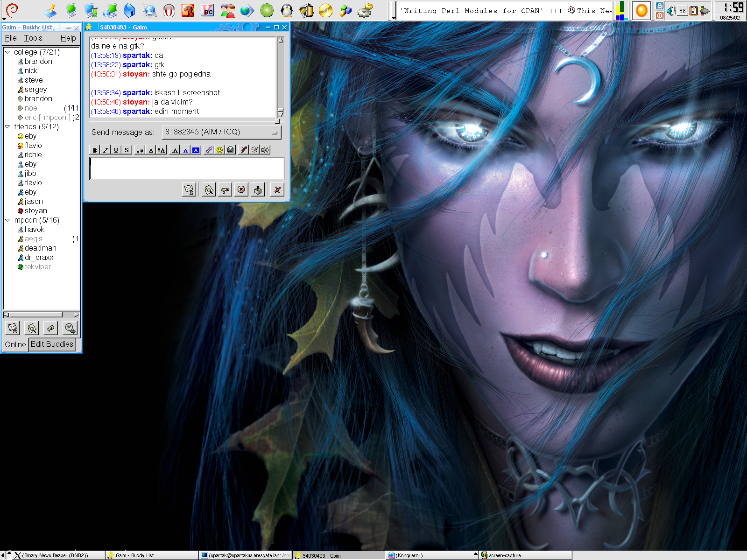Switch to the Edit Buddies tab
Screen dimensions: 747x560
tap(52, 344)
